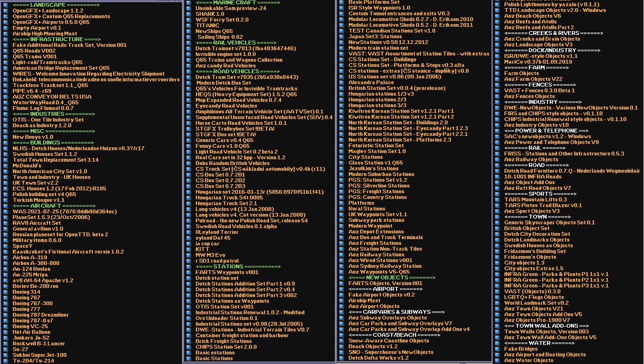Viewport: 644px width, 364px height.
Task: Click the blue square next to TITANIC
Action: [x=189, y=25]
